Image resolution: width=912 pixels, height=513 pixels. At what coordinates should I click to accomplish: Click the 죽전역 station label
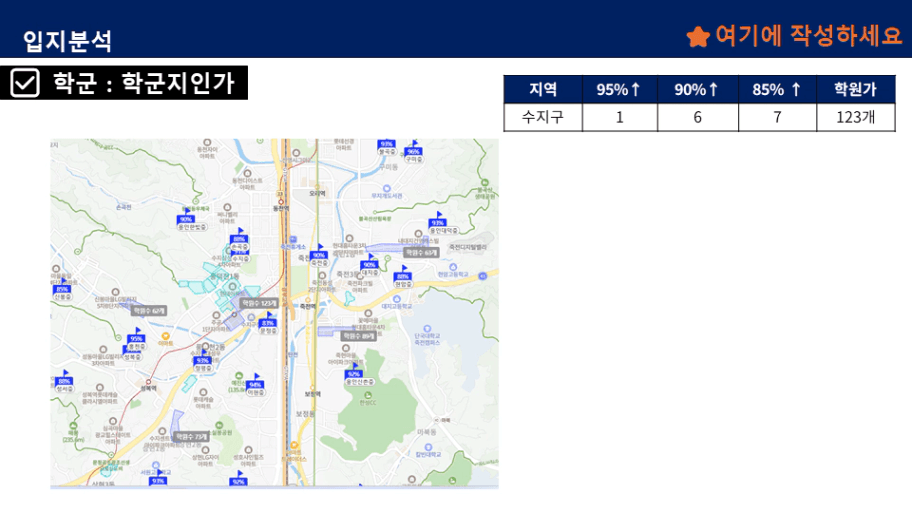(308, 306)
